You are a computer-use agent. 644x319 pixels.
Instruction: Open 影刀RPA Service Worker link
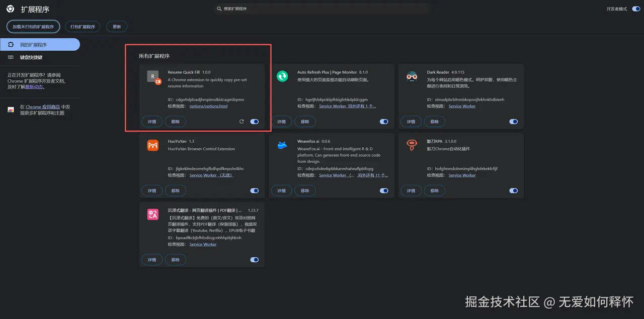point(462,175)
